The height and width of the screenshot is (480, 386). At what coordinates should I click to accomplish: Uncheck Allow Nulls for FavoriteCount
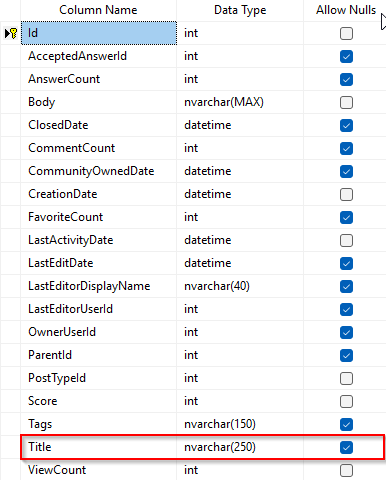point(346,217)
